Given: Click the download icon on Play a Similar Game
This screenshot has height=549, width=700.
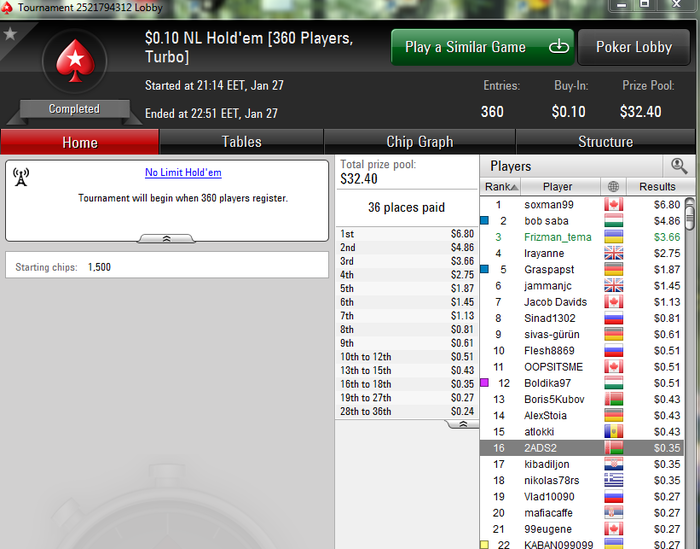Looking at the screenshot, I should pos(558,46).
